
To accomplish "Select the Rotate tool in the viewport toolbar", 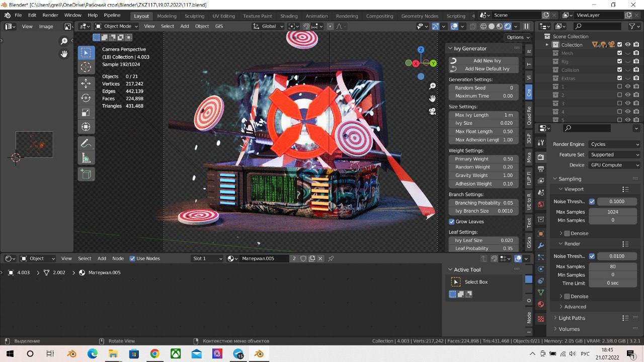I will [86, 98].
